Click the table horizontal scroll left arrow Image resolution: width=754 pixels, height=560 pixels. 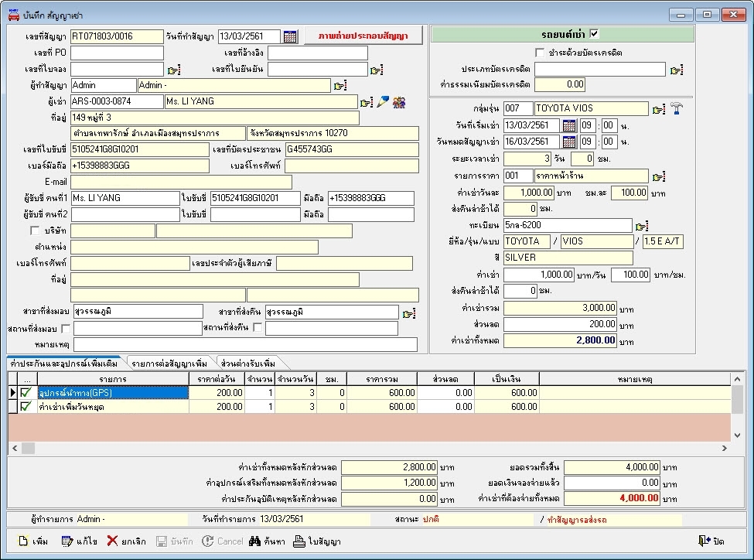tap(15, 449)
